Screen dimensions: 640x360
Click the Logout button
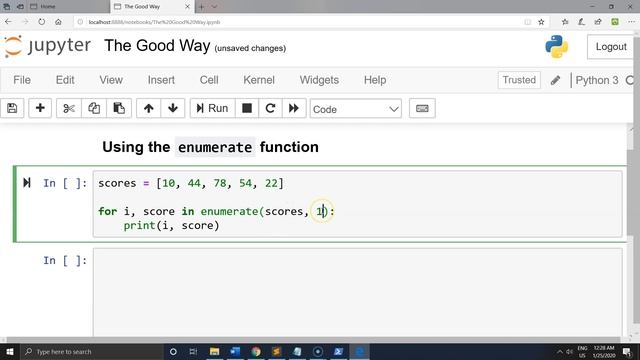[611, 47]
